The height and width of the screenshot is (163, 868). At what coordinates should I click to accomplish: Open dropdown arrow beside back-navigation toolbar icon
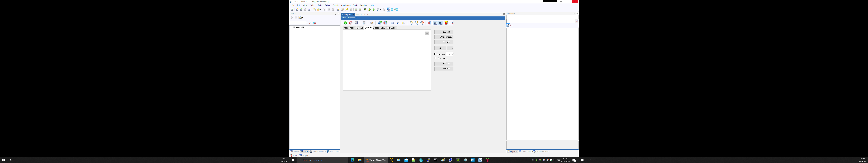[381, 10]
